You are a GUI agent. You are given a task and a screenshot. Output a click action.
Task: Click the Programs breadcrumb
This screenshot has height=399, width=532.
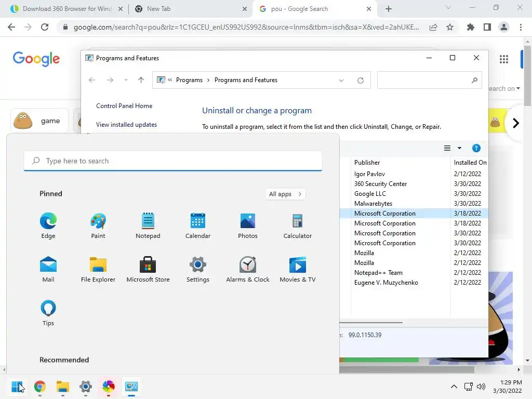pos(189,80)
